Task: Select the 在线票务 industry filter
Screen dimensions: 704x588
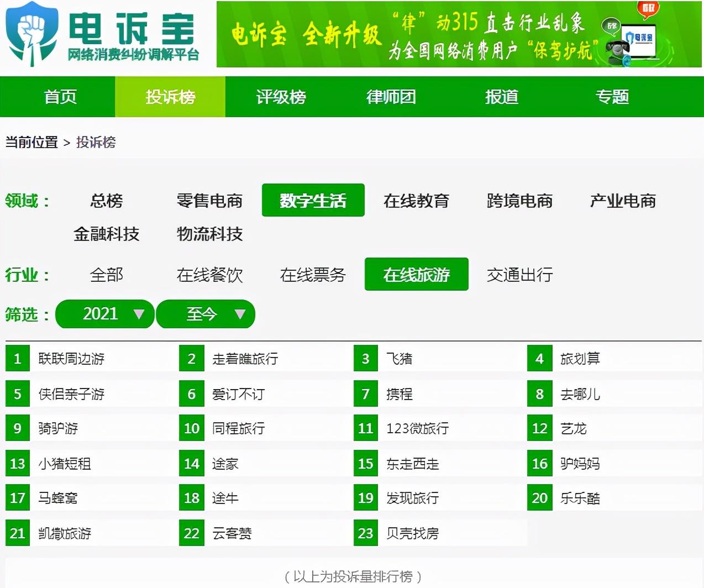Action: click(x=313, y=275)
